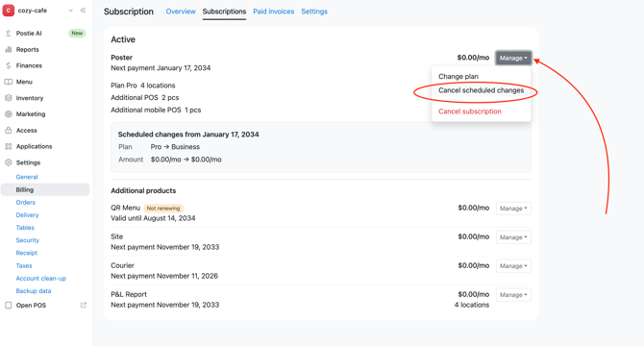Open Security settings link
The width and height of the screenshot is (644, 346).
click(28, 240)
